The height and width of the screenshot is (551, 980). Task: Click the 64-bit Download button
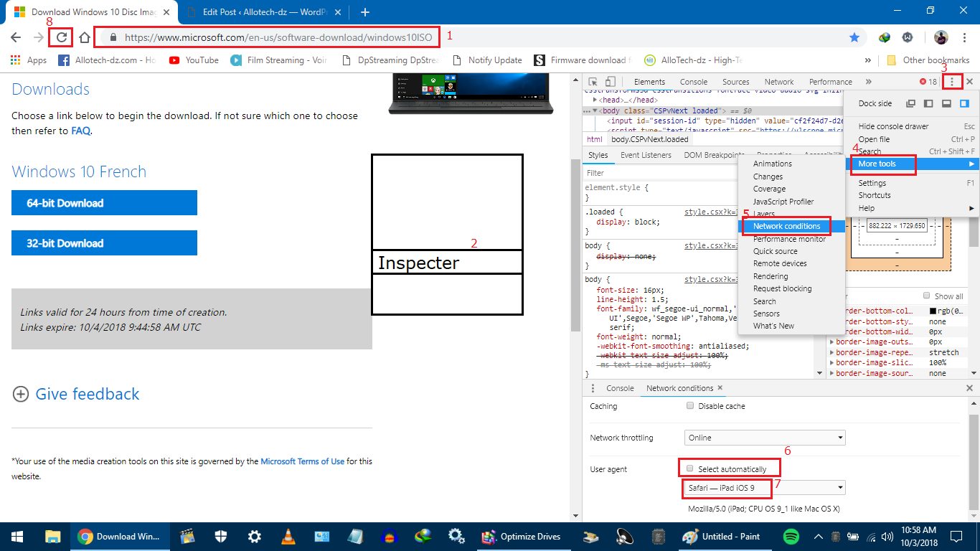click(104, 203)
